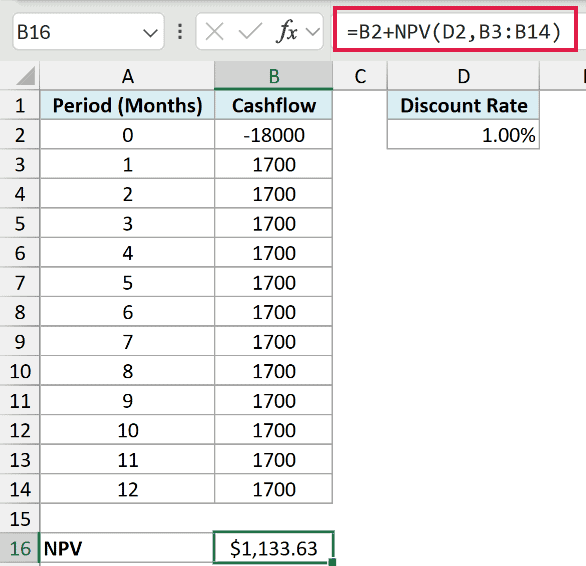Click the 1700 cashflow cell for period 8
586x566 pixels.
click(274, 371)
